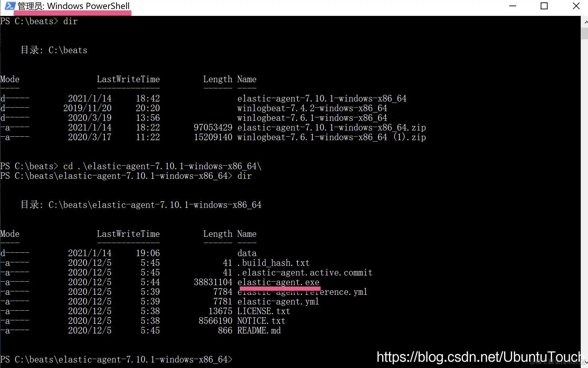The width and height of the screenshot is (588, 368).
Task: Click the first Name column header
Action: [247, 79]
